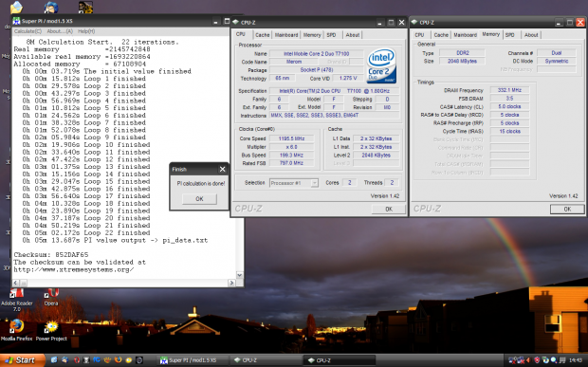Click the magnifier tray icon
Screen dimensions: 588x367
point(554,360)
